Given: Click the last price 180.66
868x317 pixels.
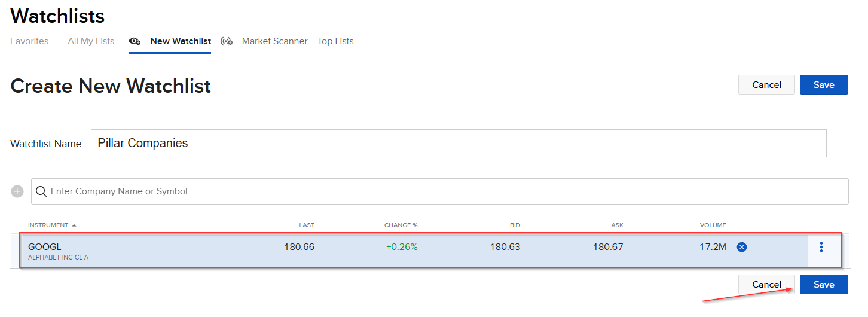Looking at the screenshot, I should (x=299, y=247).
